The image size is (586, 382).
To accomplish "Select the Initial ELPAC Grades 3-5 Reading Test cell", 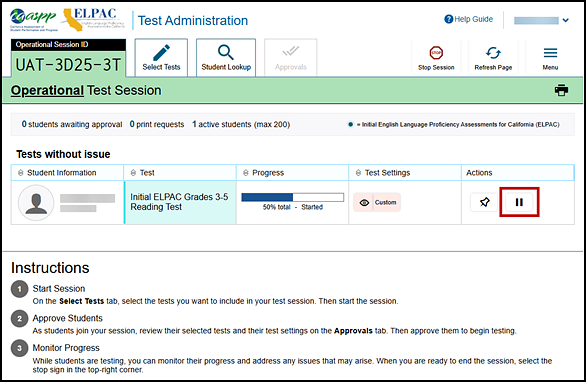I will 180,202.
